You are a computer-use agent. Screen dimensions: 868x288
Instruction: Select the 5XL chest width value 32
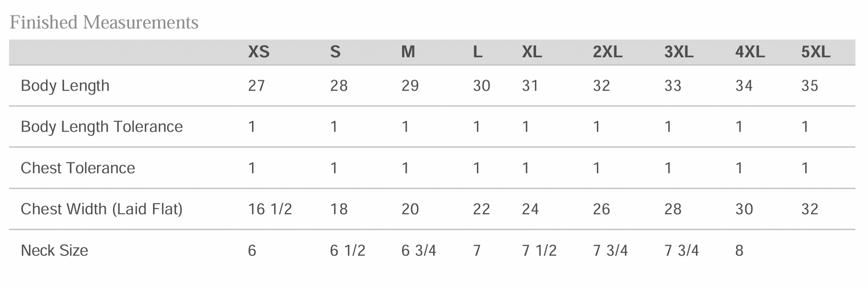click(x=810, y=209)
